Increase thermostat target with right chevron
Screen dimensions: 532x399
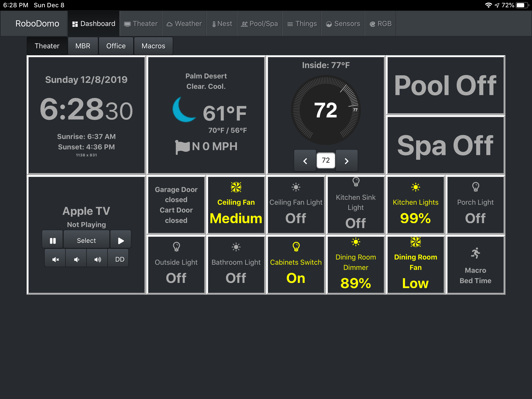pyautogui.click(x=347, y=161)
